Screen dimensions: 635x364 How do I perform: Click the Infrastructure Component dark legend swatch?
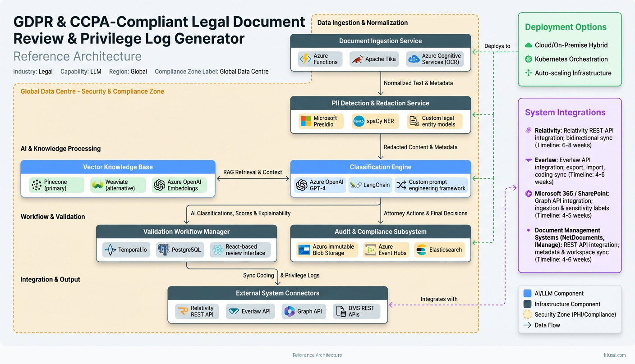[x=527, y=304]
